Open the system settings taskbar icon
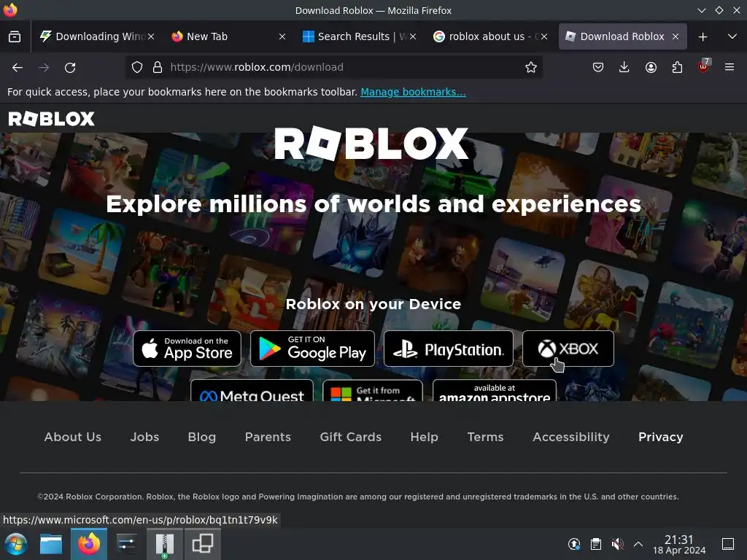747x560 pixels. 127,544
